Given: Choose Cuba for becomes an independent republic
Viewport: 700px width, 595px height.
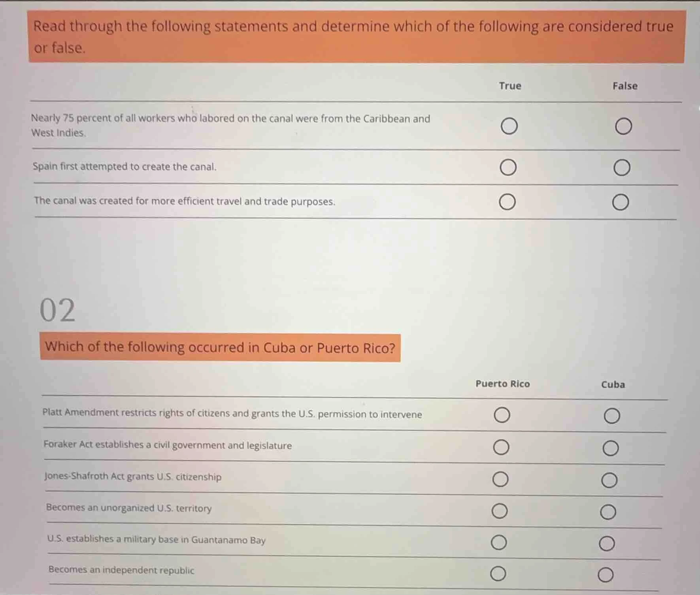Looking at the screenshot, I should point(606,575).
